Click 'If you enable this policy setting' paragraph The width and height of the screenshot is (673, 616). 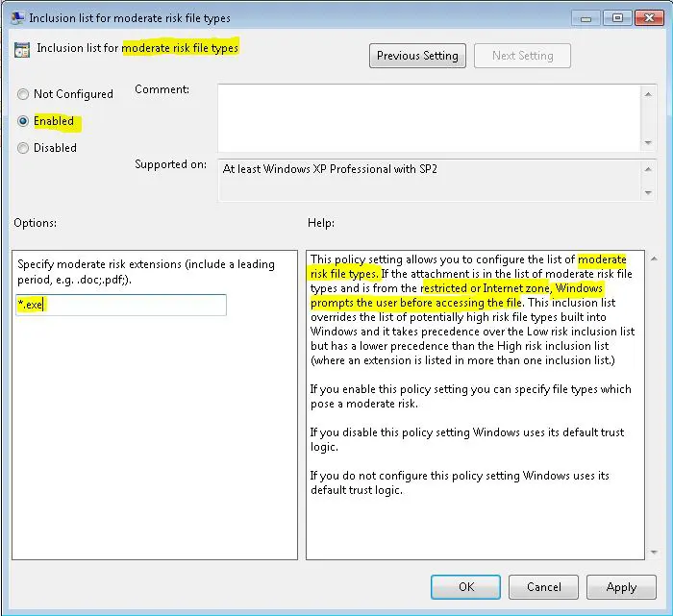tap(471, 396)
